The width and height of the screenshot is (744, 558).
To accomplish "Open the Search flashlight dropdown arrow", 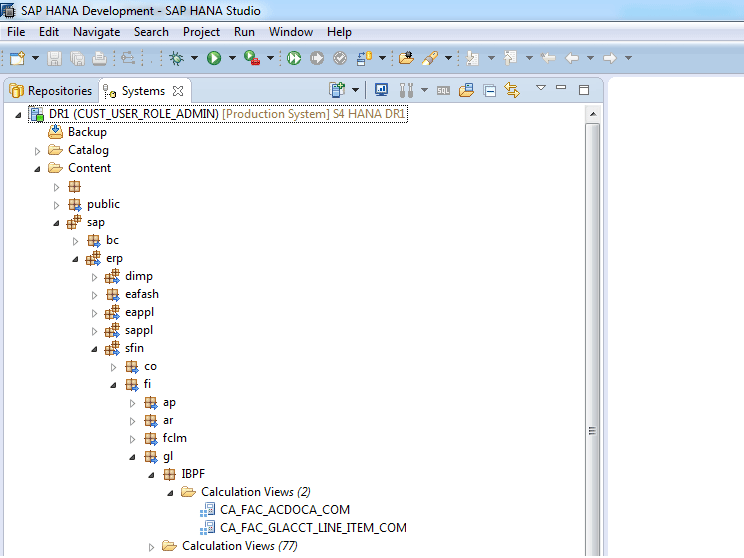I will point(448,58).
